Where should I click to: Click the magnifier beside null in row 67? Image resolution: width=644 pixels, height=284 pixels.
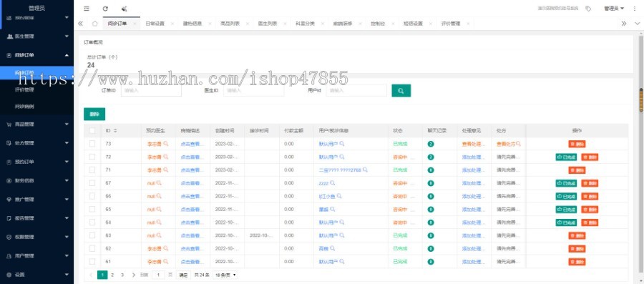point(159,183)
